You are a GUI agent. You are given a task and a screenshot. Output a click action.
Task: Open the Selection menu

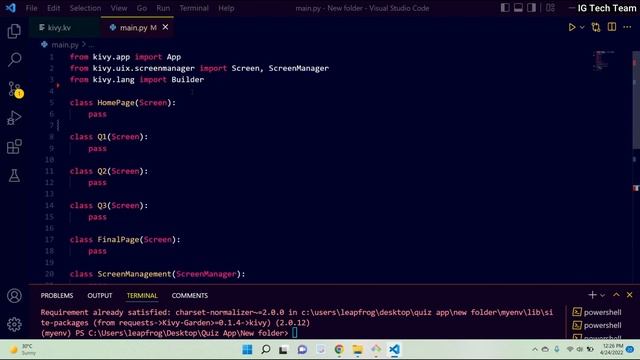tap(85, 8)
